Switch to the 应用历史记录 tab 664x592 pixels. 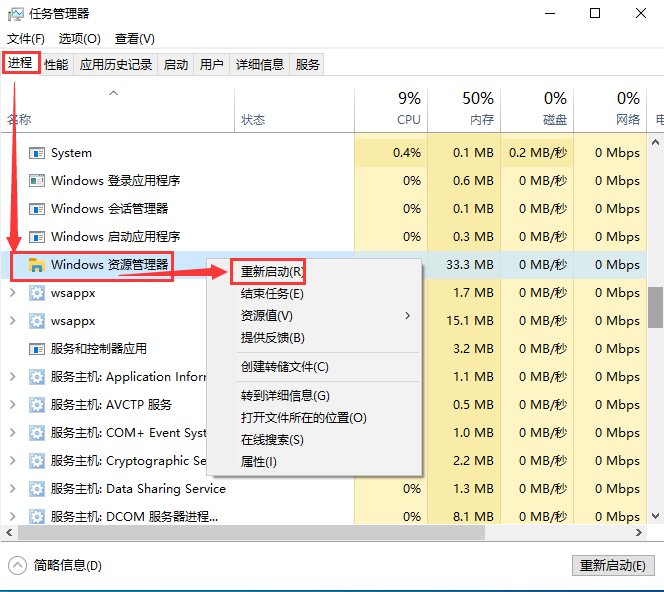point(116,64)
